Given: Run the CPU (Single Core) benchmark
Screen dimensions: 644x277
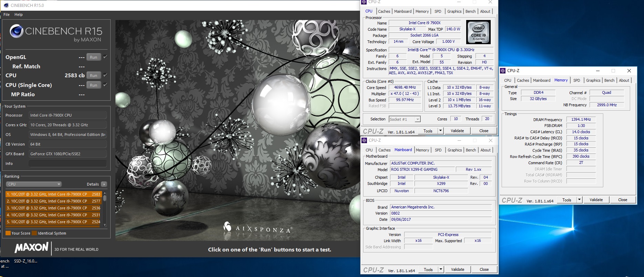Looking at the screenshot, I should pos(94,85).
